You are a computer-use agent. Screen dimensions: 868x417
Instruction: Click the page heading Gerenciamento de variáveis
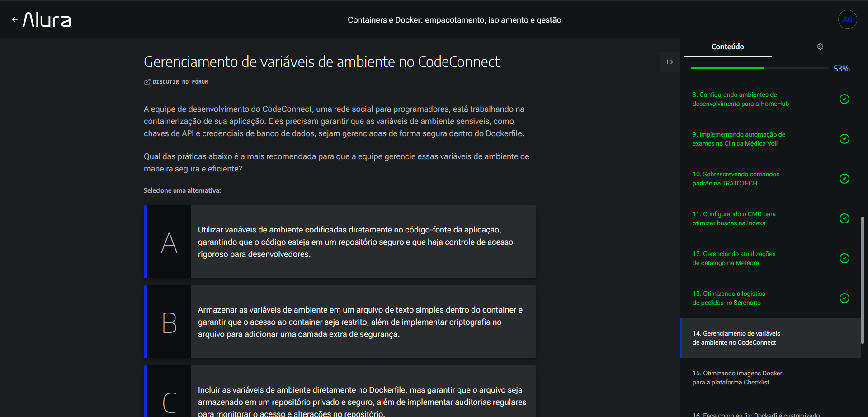coord(321,62)
